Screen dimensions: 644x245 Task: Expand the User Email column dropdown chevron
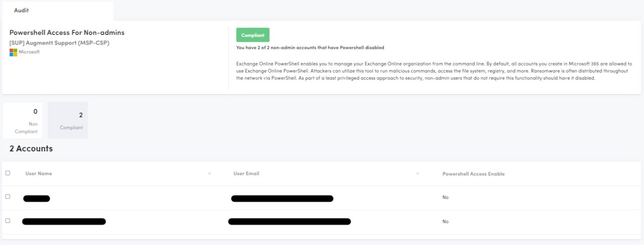coord(418,174)
